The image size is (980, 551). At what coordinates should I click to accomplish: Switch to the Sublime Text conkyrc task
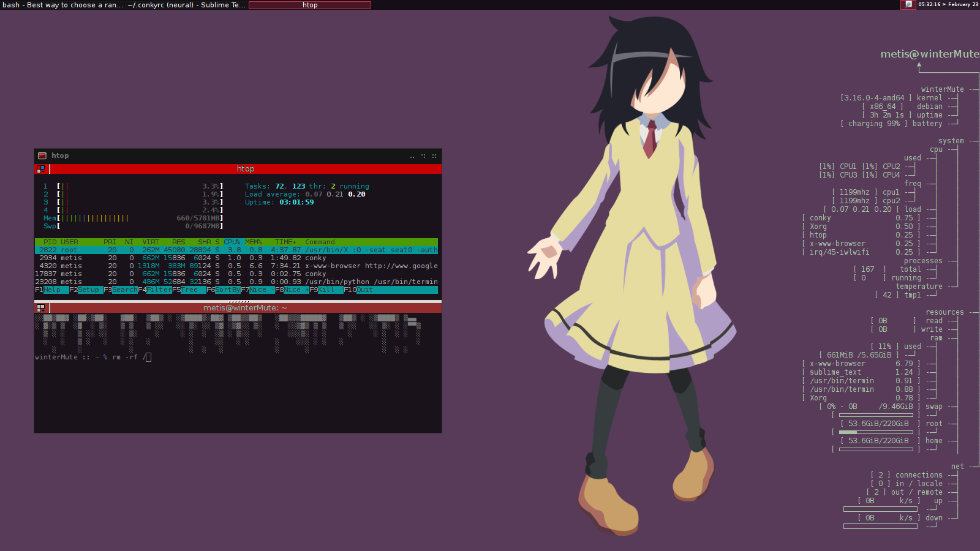point(187,4)
